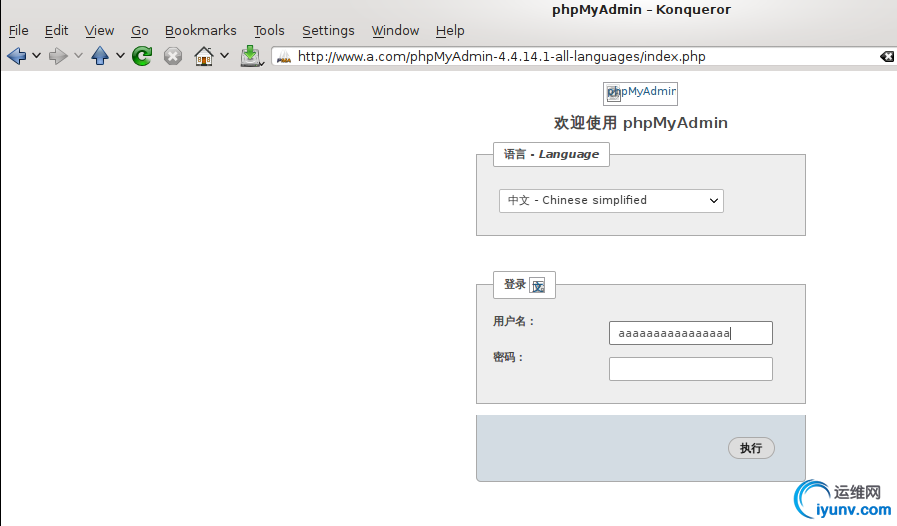The width and height of the screenshot is (897, 526).
Task: Click the Stop loading icon
Action: coord(173,56)
